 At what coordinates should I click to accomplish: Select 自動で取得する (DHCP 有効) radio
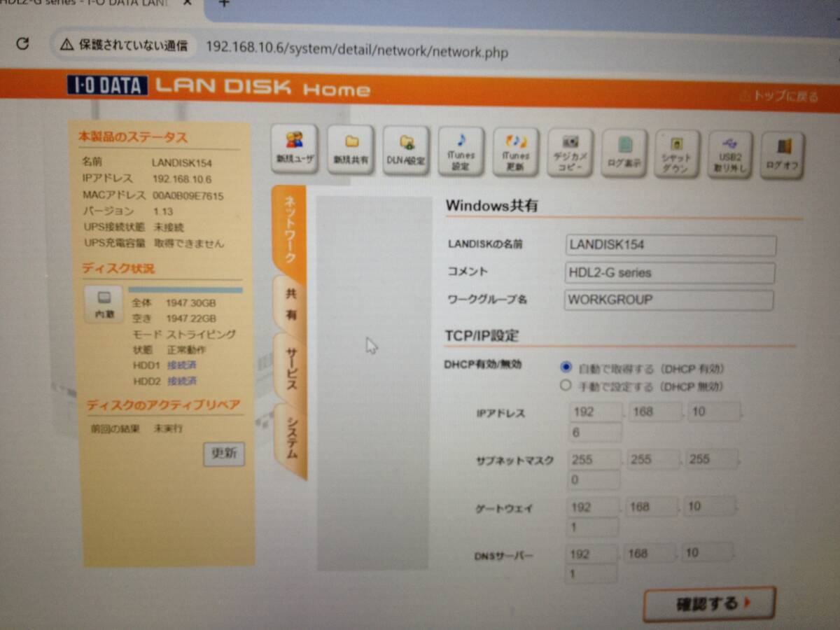(x=566, y=367)
